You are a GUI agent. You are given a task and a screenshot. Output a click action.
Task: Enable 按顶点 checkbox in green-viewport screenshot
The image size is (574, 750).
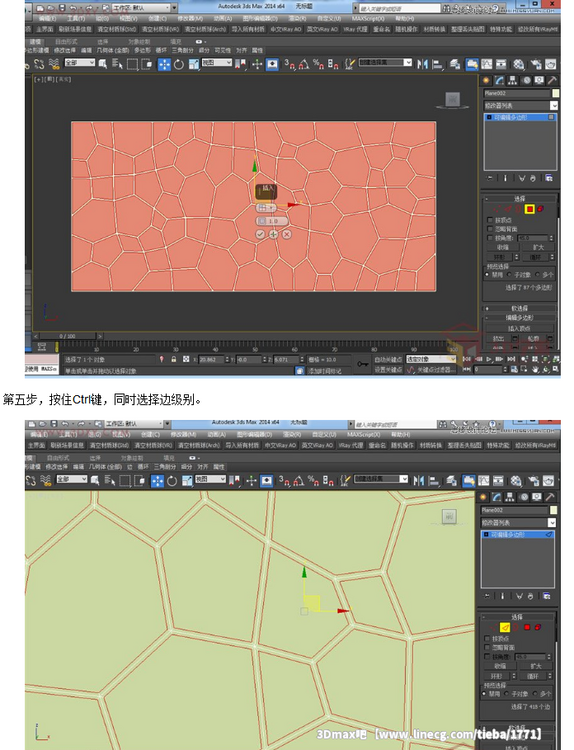487,639
